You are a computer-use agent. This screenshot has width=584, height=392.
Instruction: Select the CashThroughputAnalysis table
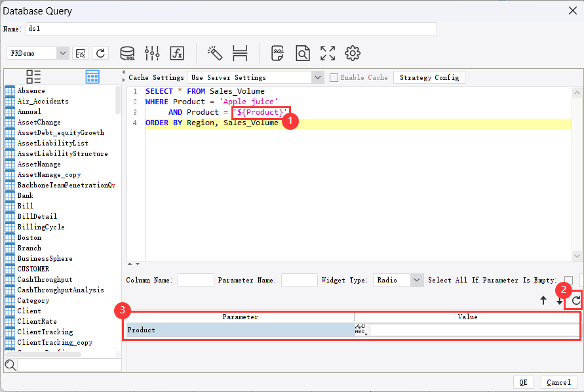pyautogui.click(x=60, y=290)
